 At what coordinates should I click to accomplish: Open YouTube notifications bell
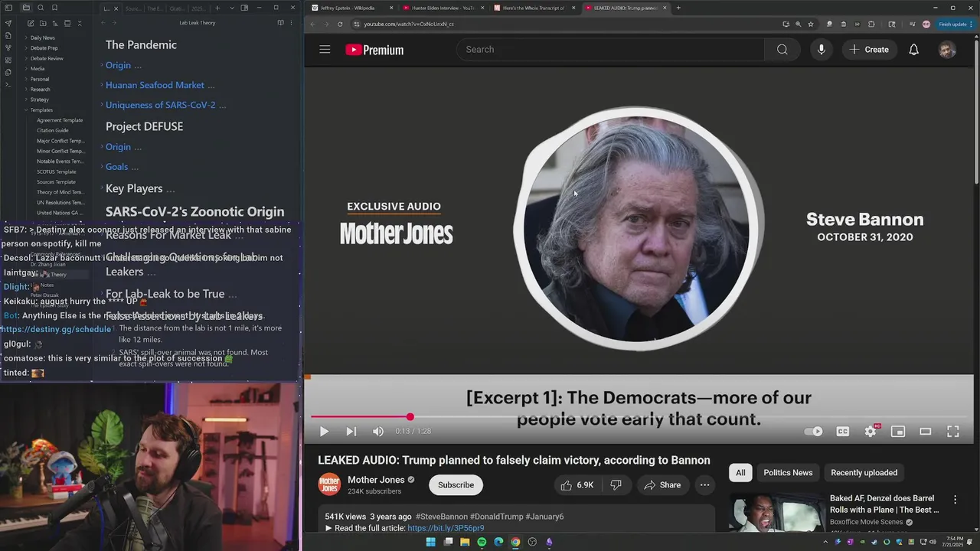coord(913,50)
